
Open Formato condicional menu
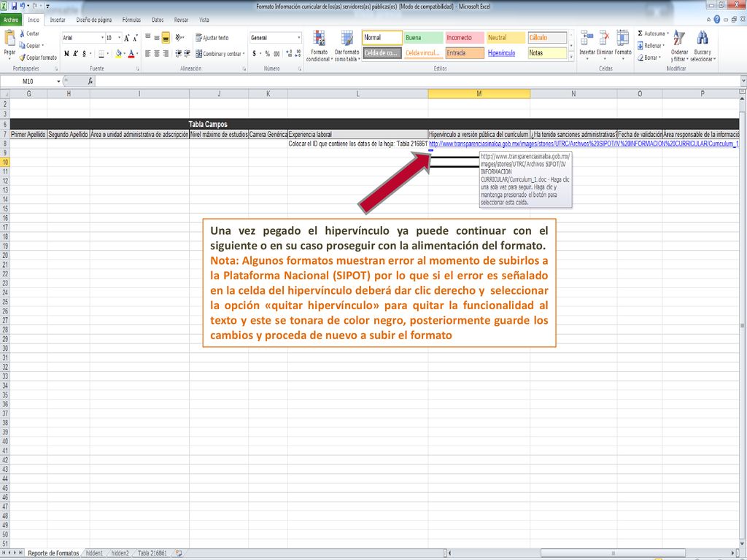pos(319,46)
